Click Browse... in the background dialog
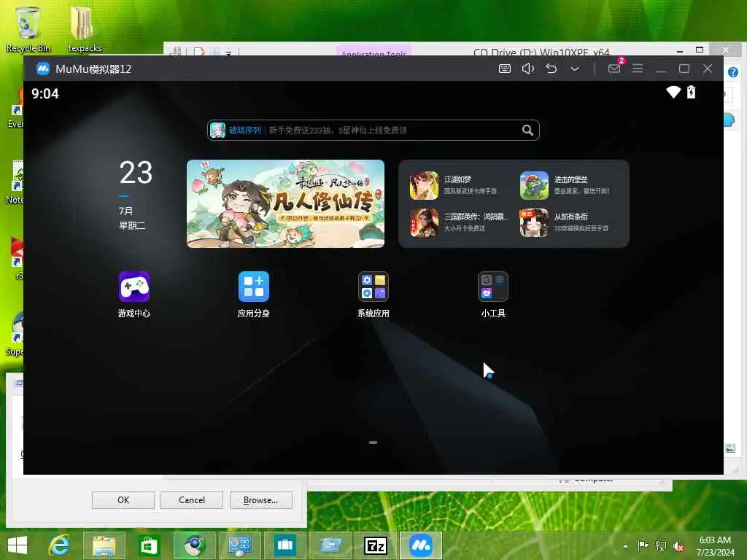The width and height of the screenshot is (747, 560). pos(260,500)
